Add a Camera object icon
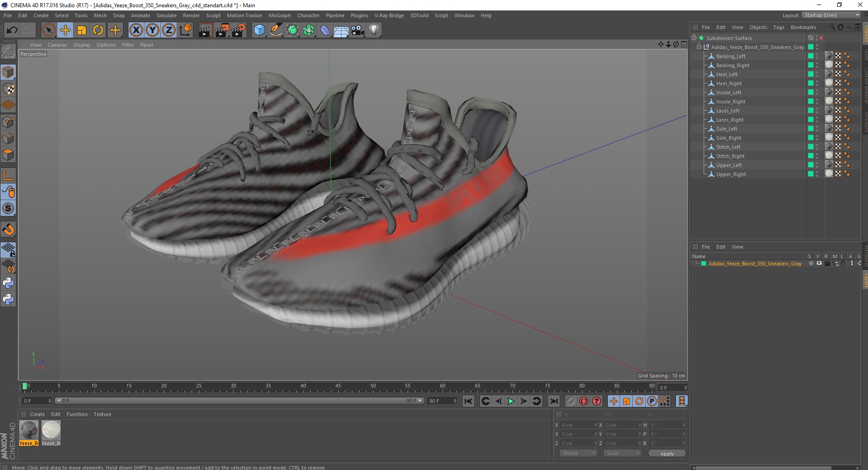 (x=358, y=30)
